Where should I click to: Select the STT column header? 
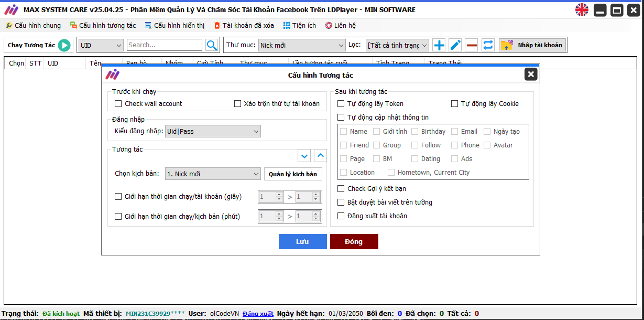pos(35,63)
